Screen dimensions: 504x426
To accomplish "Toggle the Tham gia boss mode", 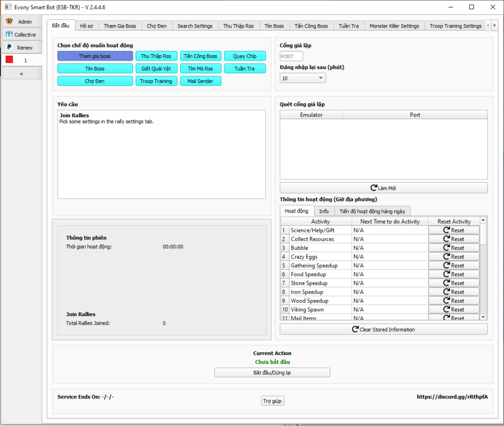I will pos(95,56).
